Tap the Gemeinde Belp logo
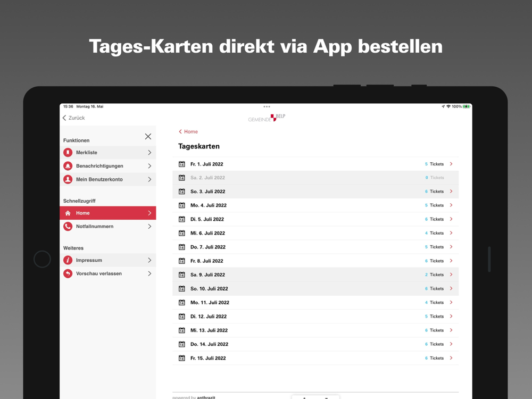The width and height of the screenshot is (532, 399). (x=267, y=118)
